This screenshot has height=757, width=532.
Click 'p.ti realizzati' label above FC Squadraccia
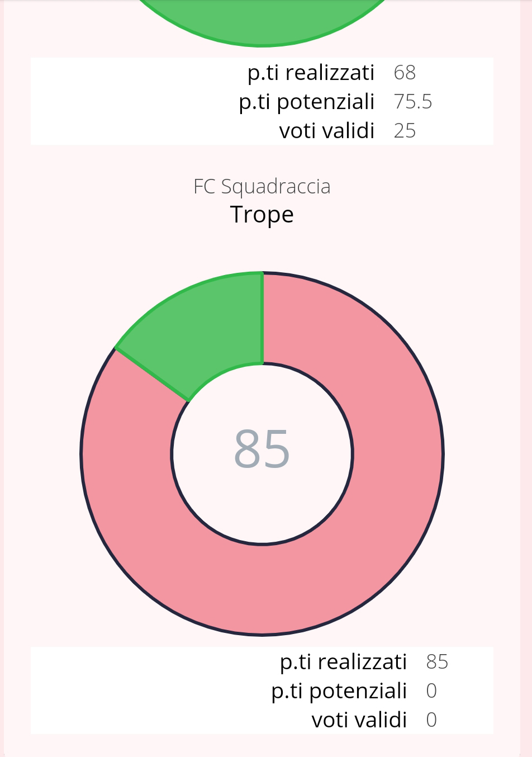coord(311,73)
